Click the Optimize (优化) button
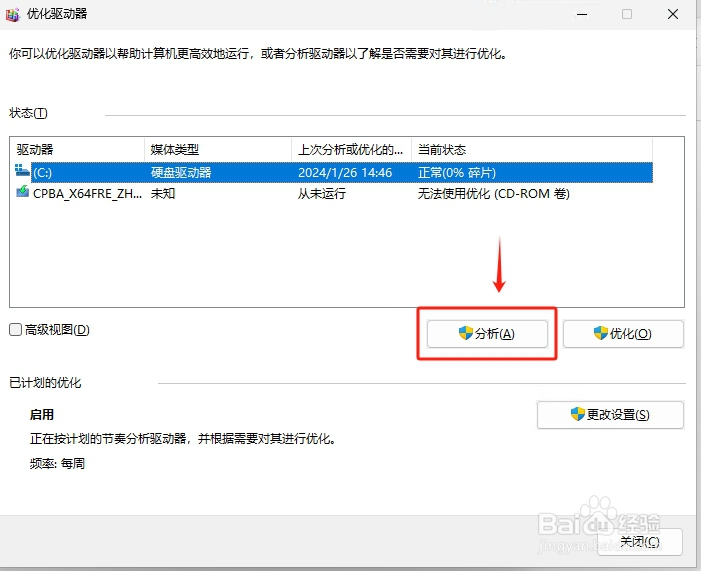Image resolution: width=701 pixels, height=571 pixels. point(623,334)
